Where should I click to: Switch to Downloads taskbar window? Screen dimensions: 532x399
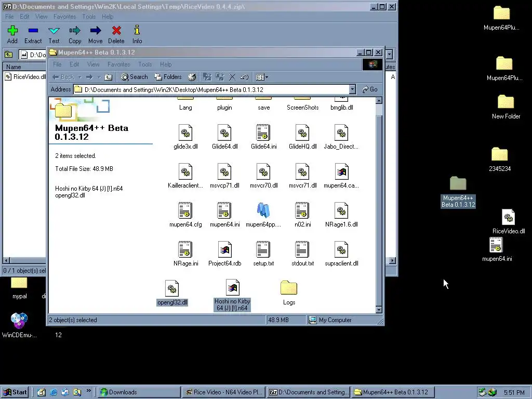pyautogui.click(x=140, y=392)
